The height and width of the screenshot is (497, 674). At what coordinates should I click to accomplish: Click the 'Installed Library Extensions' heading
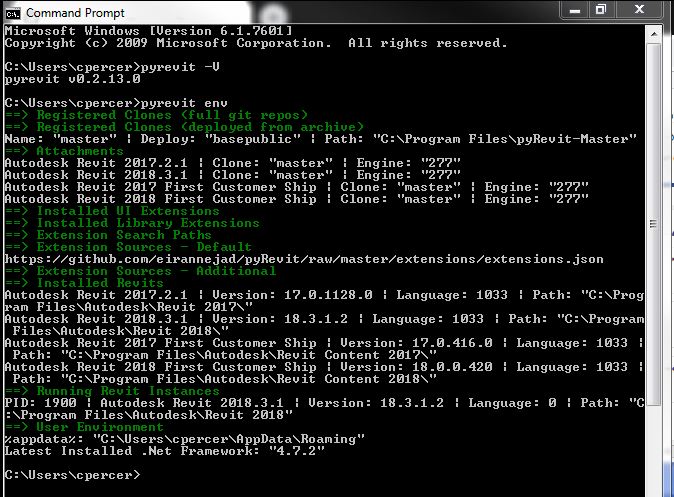click(x=132, y=224)
